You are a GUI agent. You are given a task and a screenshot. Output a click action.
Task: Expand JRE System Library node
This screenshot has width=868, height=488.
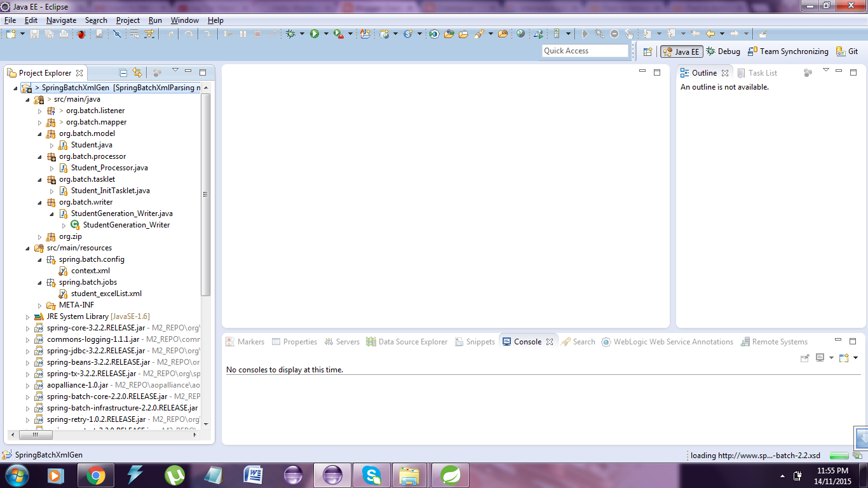(27, 316)
